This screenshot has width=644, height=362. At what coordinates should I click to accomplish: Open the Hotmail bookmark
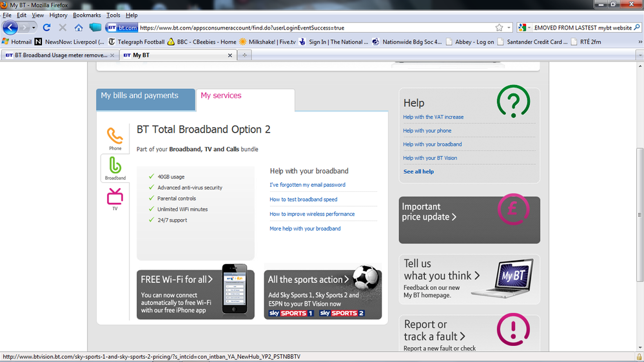click(17, 42)
